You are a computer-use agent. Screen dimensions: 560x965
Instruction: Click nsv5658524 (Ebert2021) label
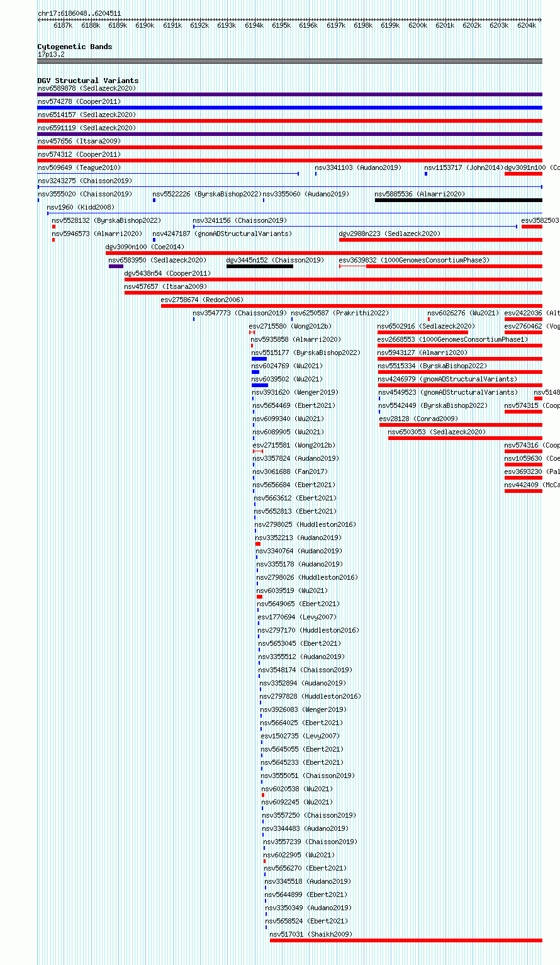[x=306, y=922]
